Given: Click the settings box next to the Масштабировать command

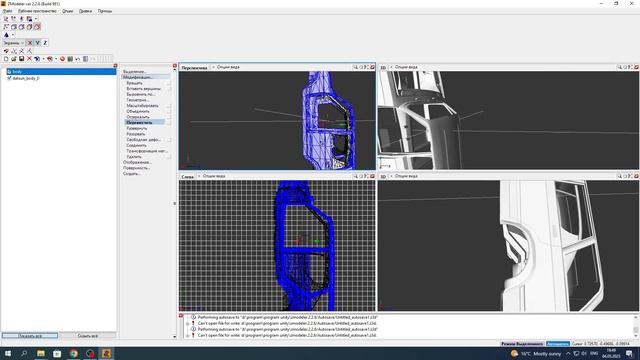Looking at the screenshot, I should [169, 106].
